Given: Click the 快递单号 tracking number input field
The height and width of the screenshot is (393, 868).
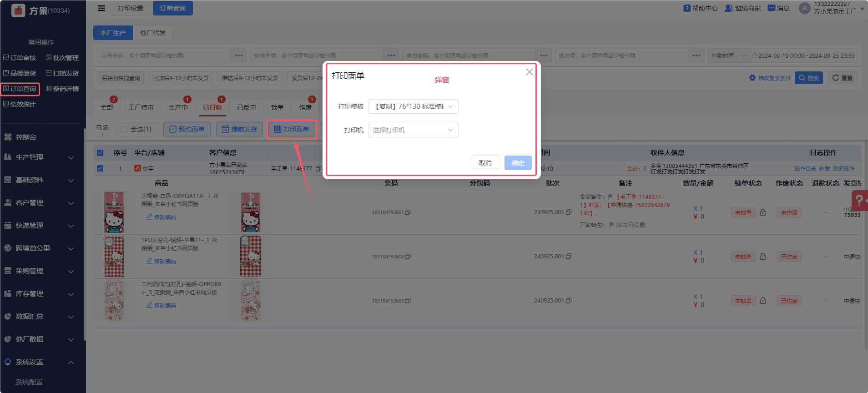Looking at the screenshot, I should 317,55.
